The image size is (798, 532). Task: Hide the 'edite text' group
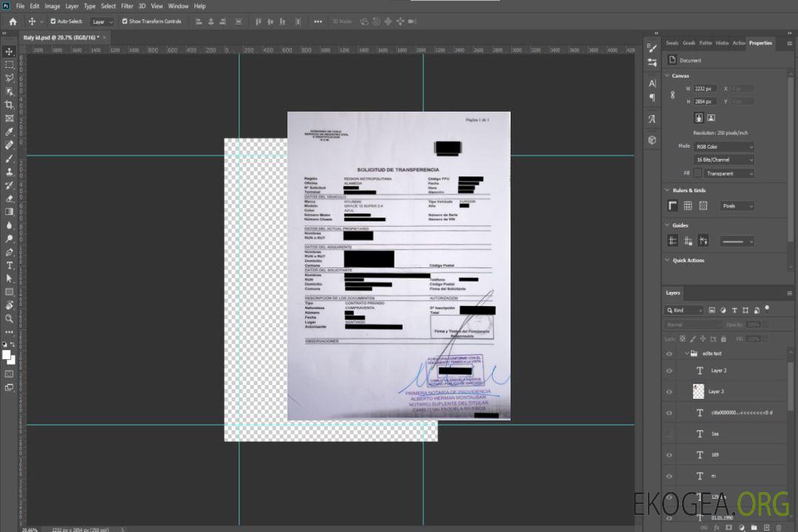[x=669, y=353]
